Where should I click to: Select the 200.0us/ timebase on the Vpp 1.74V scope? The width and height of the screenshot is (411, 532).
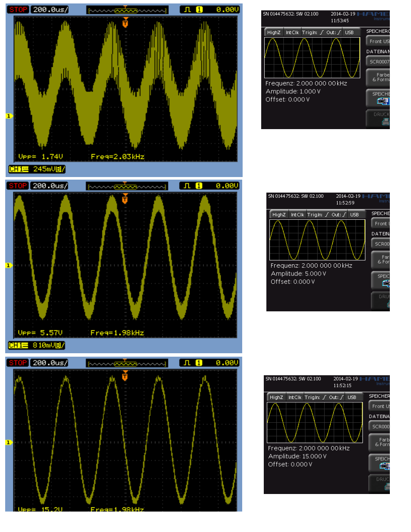pos(50,9)
